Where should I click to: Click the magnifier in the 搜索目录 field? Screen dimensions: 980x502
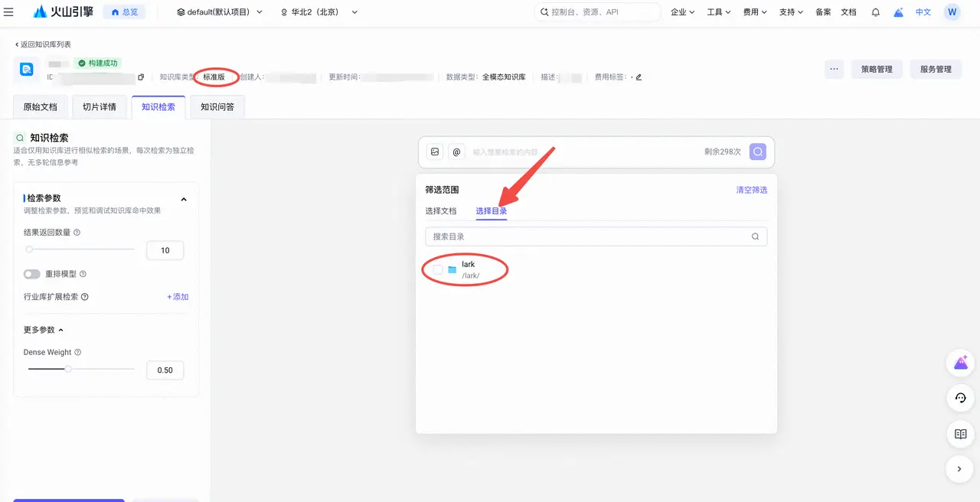point(755,236)
